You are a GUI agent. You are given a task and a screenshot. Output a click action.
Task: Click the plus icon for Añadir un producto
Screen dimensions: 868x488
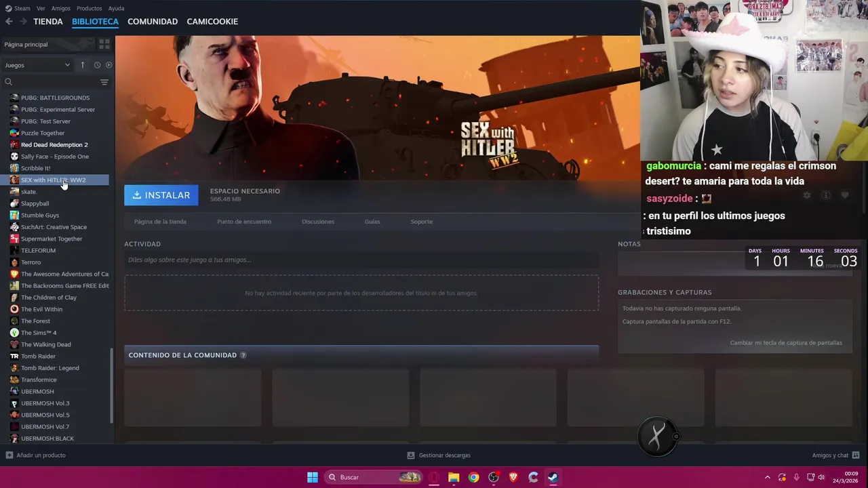pos(9,455)
